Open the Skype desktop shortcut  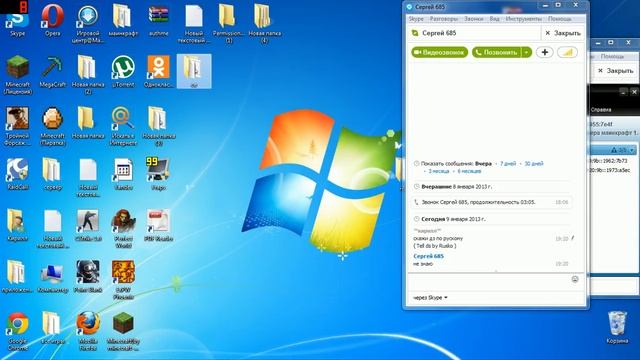pos(17,21)
